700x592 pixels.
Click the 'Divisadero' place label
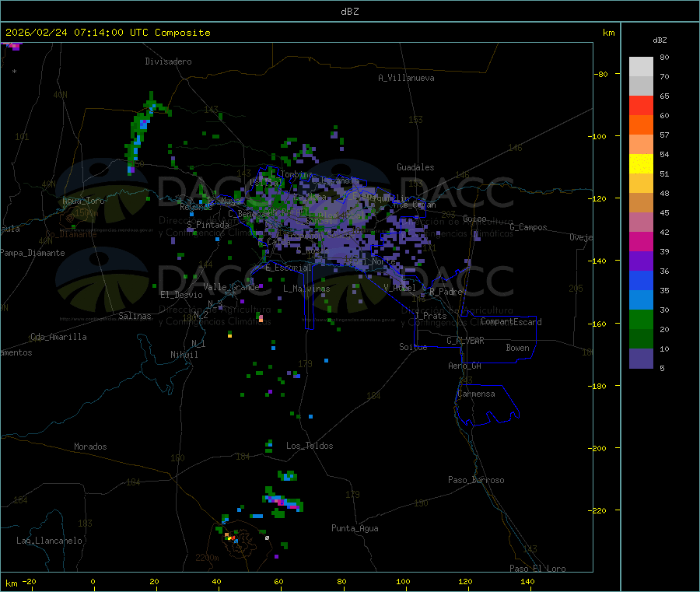(x=168, y=61)
